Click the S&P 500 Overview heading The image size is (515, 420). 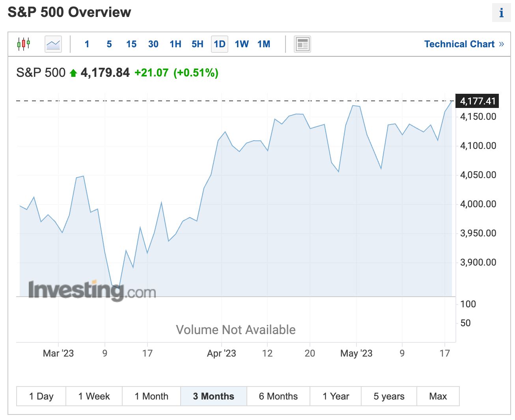[x=69, y=12]
